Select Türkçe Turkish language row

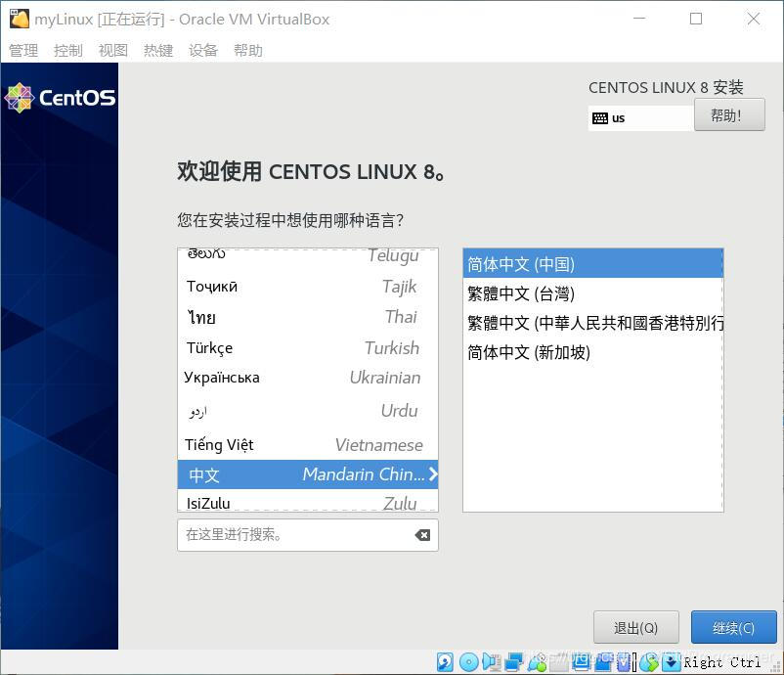point(308,347)
